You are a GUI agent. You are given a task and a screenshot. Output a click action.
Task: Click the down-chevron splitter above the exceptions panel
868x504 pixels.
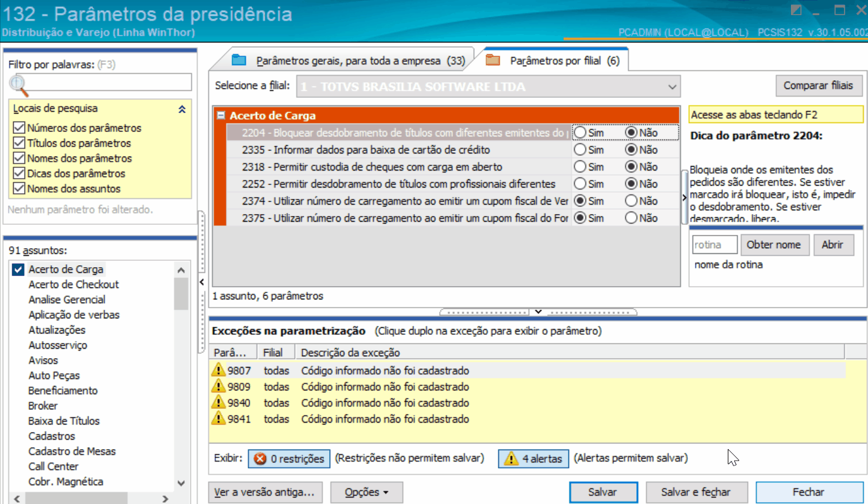(538, 311)
